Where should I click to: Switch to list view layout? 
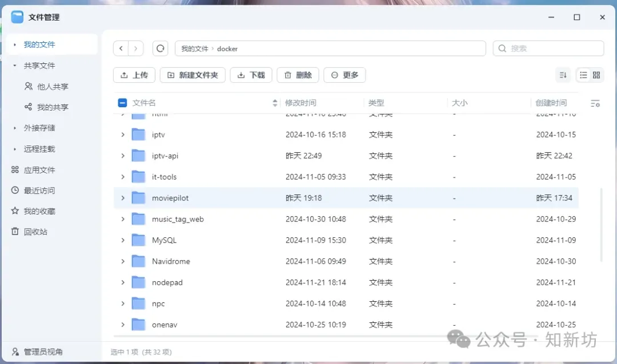click(583, 75)
